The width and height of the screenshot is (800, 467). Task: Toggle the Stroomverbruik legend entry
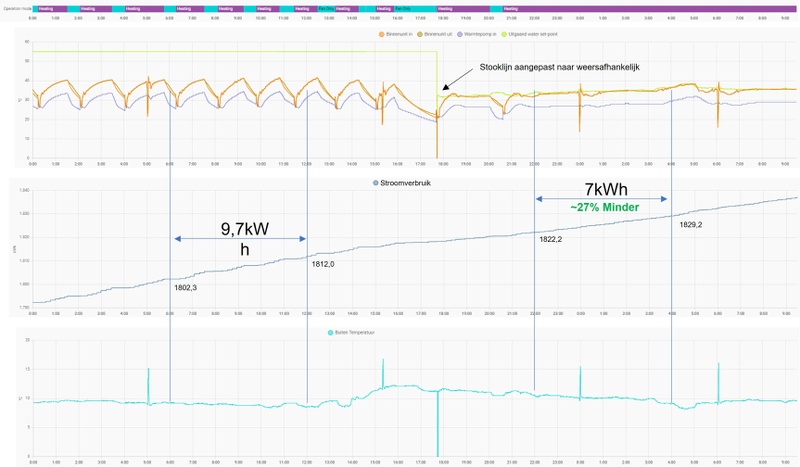pos(402,183)
